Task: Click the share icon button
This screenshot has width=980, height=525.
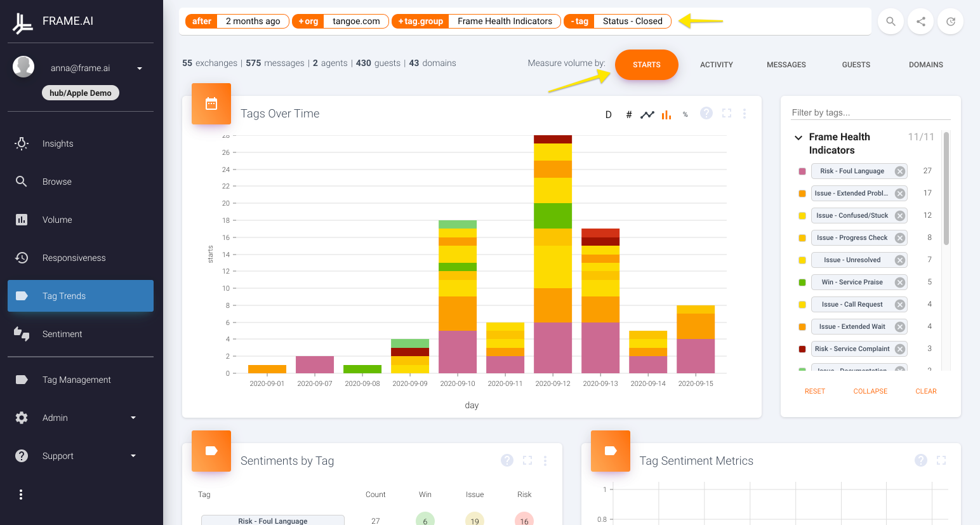Action: pyautogui.click(x=920, y=22)
